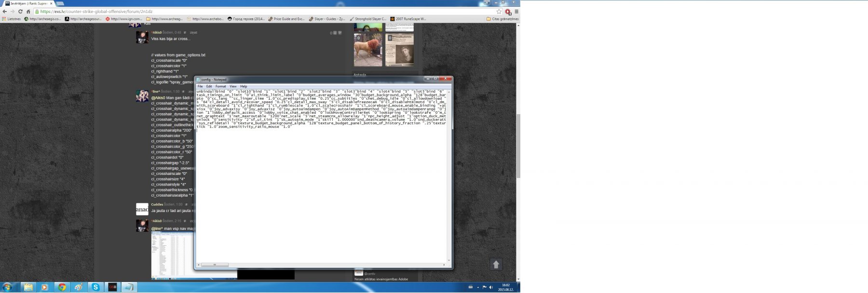The width and height of the screenshot is (868, 293).
Task: Open the Price Guide bookmark
Action: coord(286,19)
